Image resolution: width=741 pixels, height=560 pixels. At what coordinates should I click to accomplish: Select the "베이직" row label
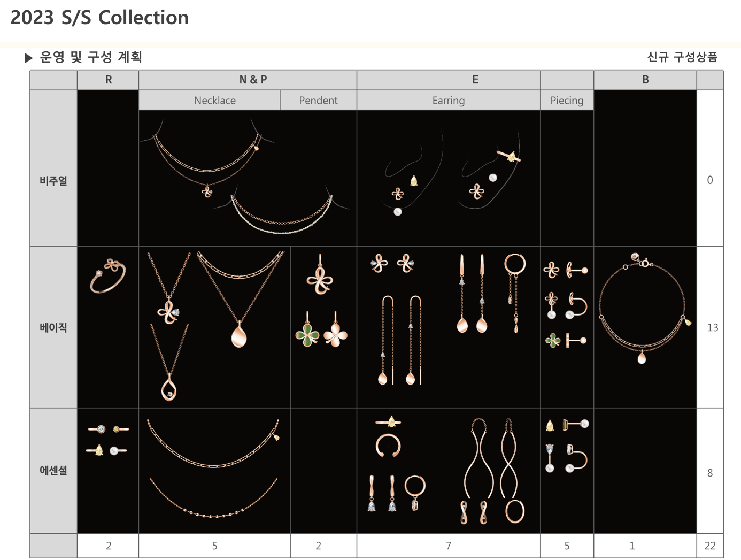click(x=53, y=327)
